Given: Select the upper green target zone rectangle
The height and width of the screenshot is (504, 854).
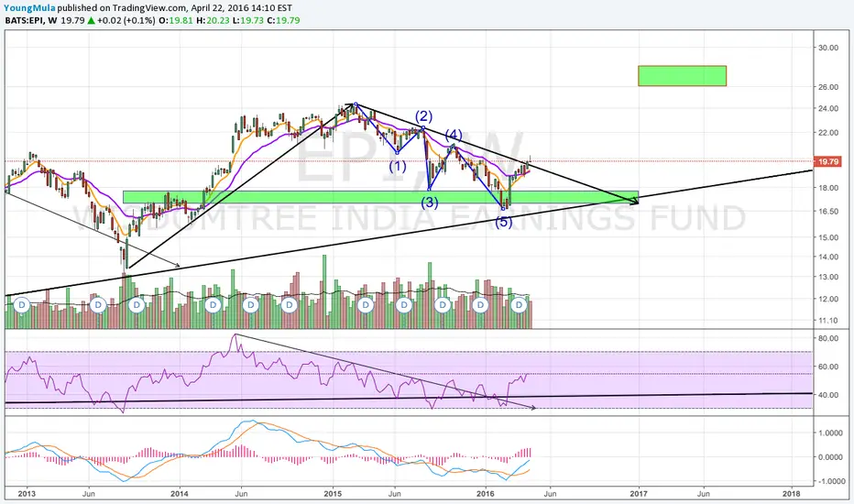Looking at the screenshot, I should coord(682,76).
